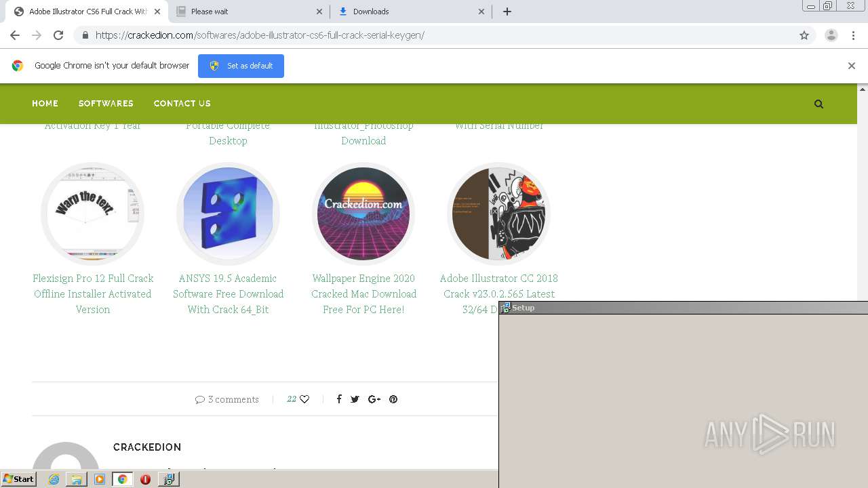Click the Warp the text thumbnail
The width and height of the screenshot is (868, 488).
tap(92, 213)
